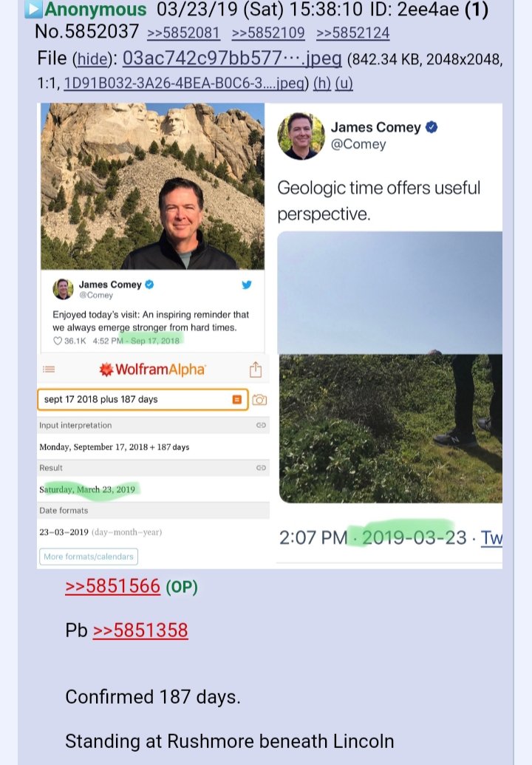Click the orange compute button in search box
The height and width of the screenshot is (765, 532).
(237, 400)
